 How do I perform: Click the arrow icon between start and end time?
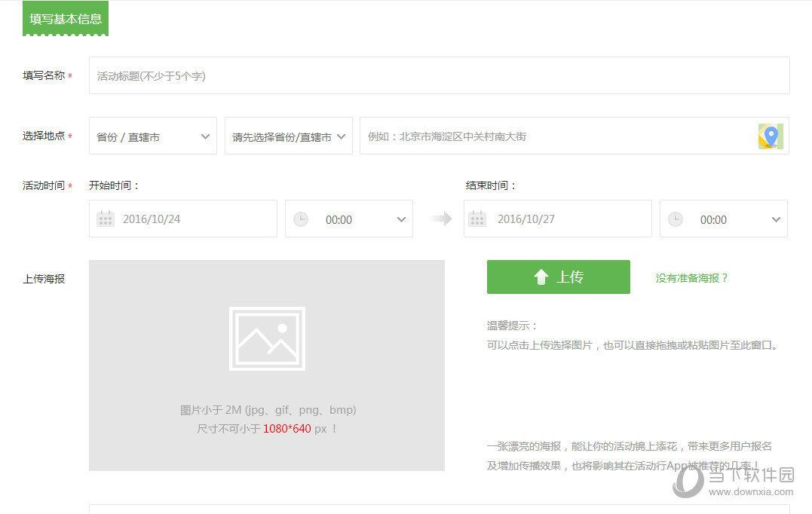[440, 219]
